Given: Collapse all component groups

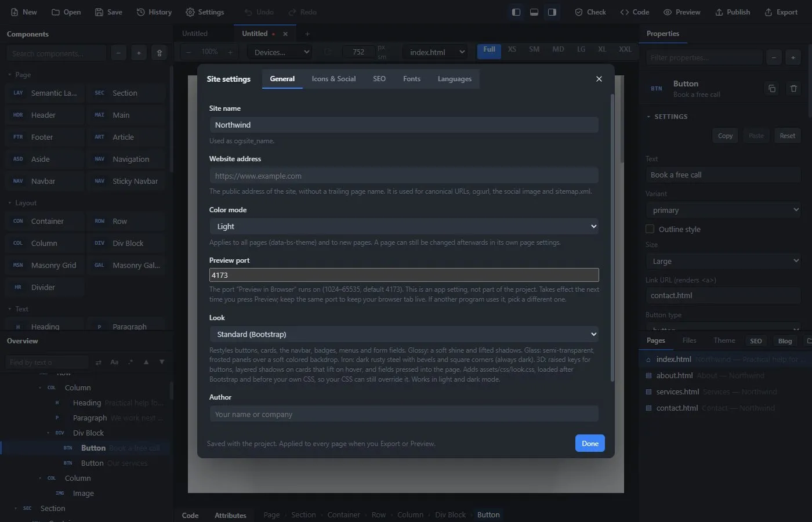Looking at the screenshot, I should tap(118, 53).
